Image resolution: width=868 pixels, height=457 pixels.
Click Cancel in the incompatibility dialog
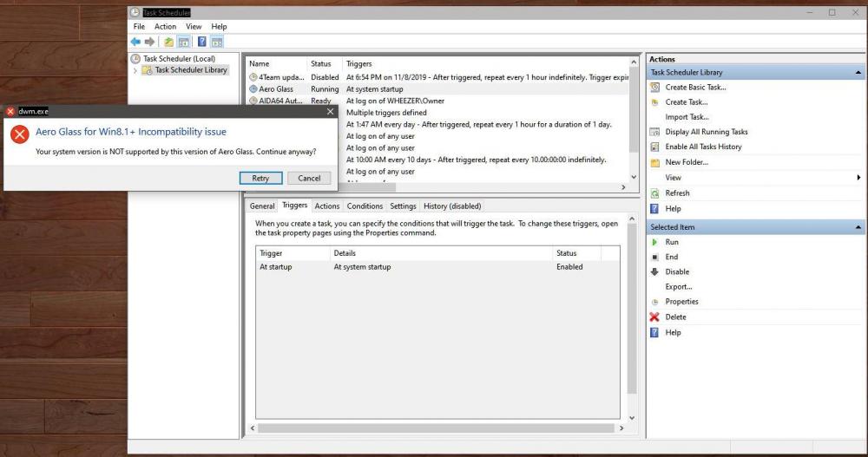click(x=309, y=178)
